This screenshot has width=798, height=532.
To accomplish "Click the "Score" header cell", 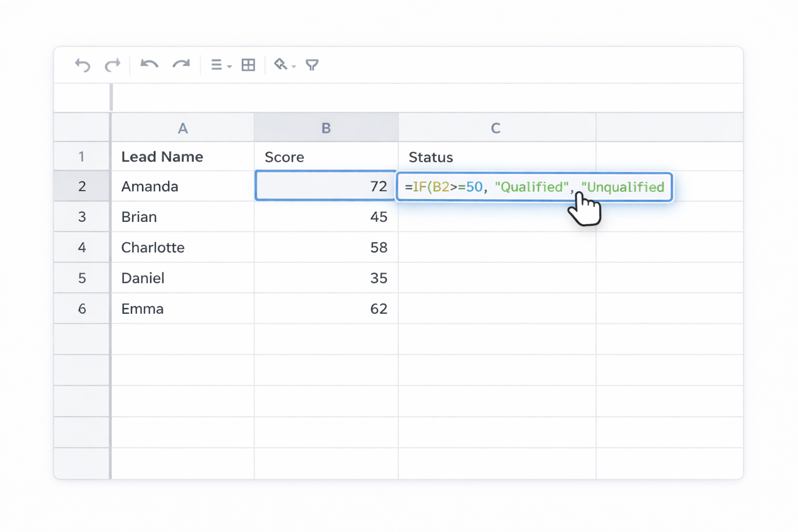I will tap(326, 156).
